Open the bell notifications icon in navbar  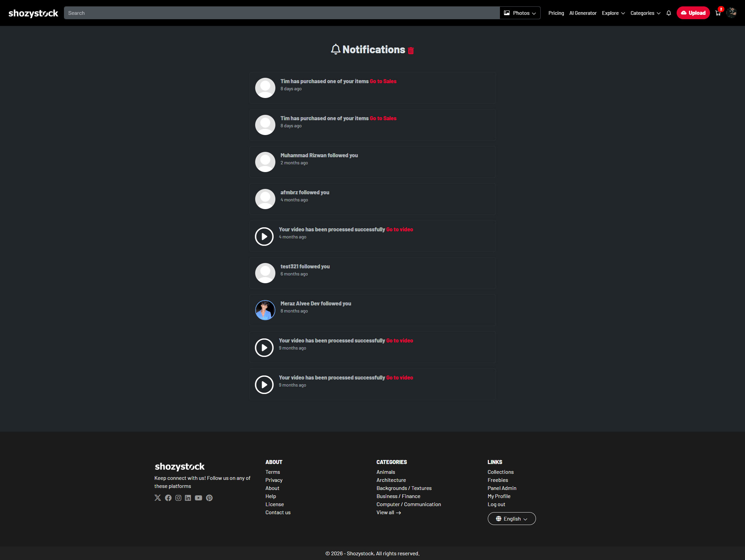click(669, 13)
